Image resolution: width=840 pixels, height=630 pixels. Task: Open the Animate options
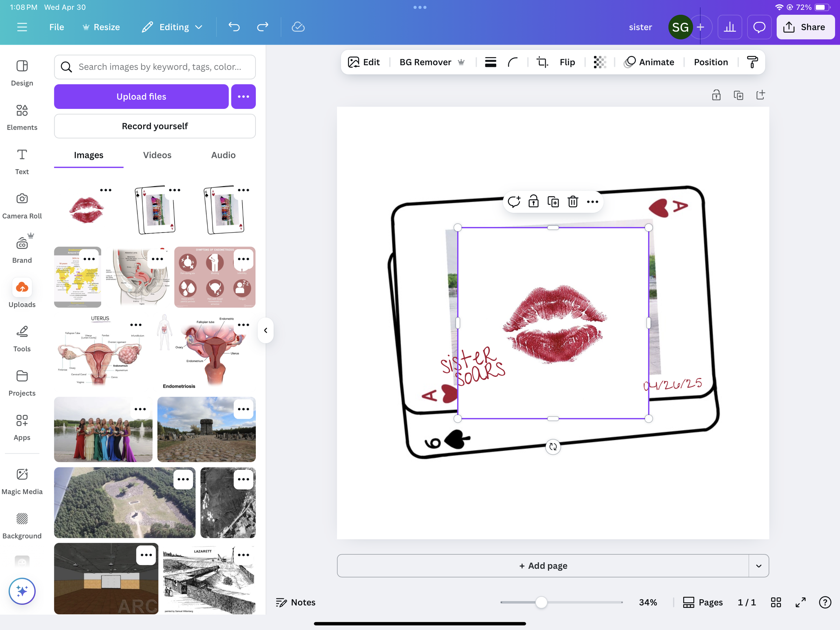tap(649, 62)
